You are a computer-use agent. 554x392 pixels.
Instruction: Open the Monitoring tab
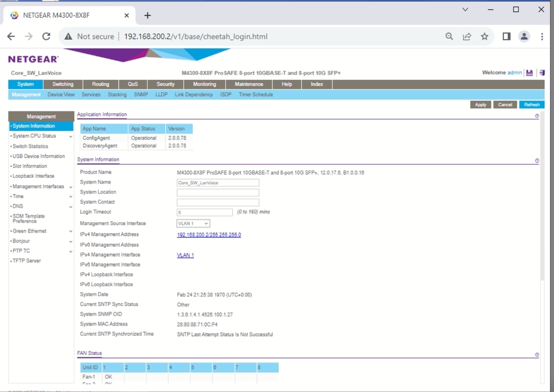204,84
